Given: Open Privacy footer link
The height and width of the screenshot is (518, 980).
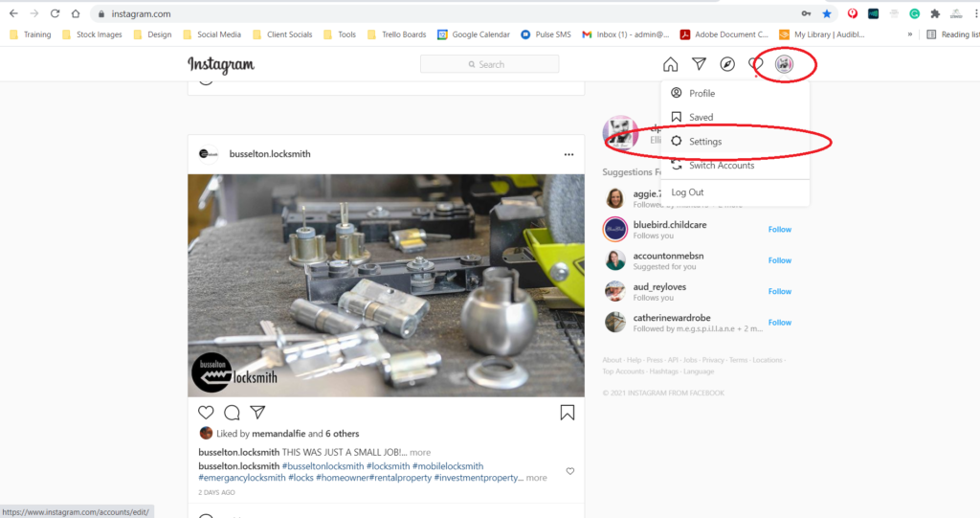Looking at the screenshot, I should (712, 360).
